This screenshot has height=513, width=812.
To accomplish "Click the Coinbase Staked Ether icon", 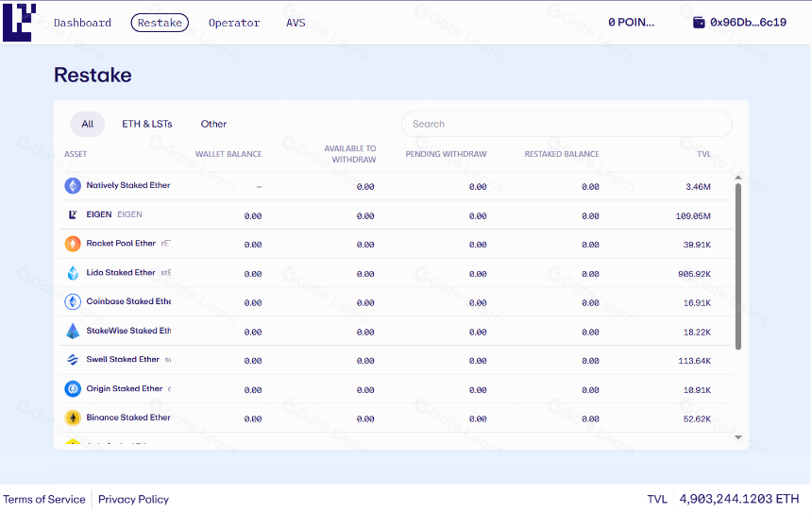I will (73, 301).
